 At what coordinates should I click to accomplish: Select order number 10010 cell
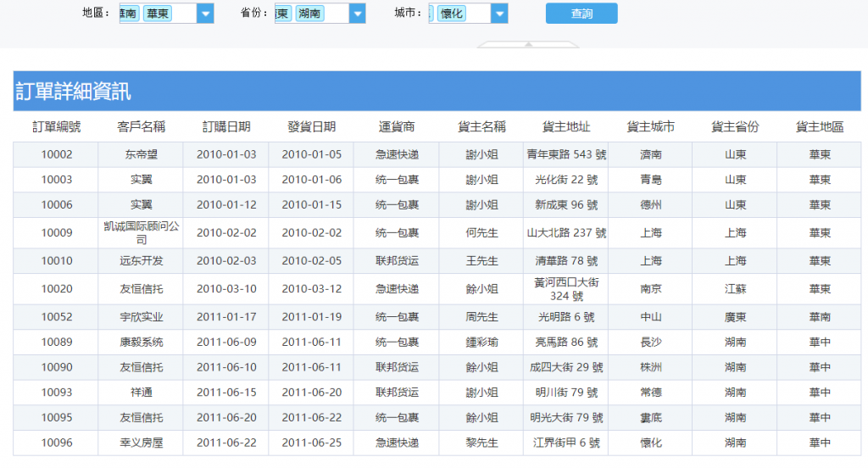click(x=56, y=261)
